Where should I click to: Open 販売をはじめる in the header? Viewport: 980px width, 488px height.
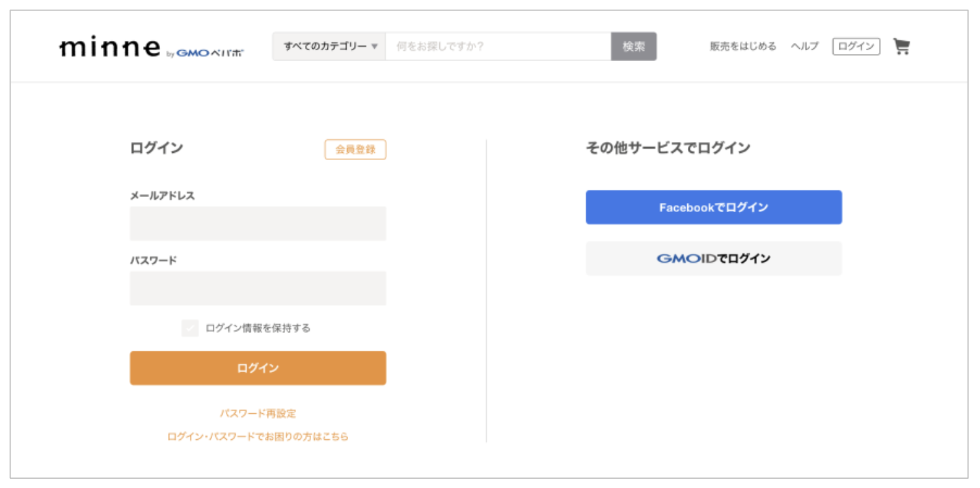(742, 47)
